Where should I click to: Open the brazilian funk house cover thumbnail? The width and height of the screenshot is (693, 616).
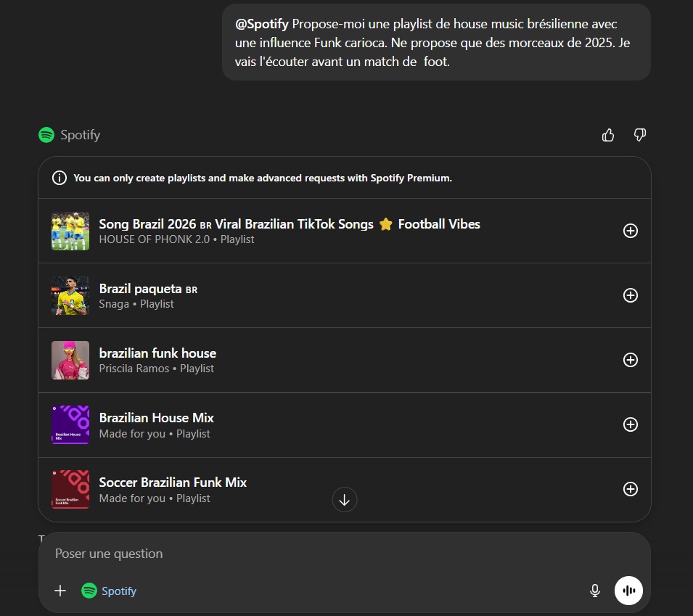(70, 360)
